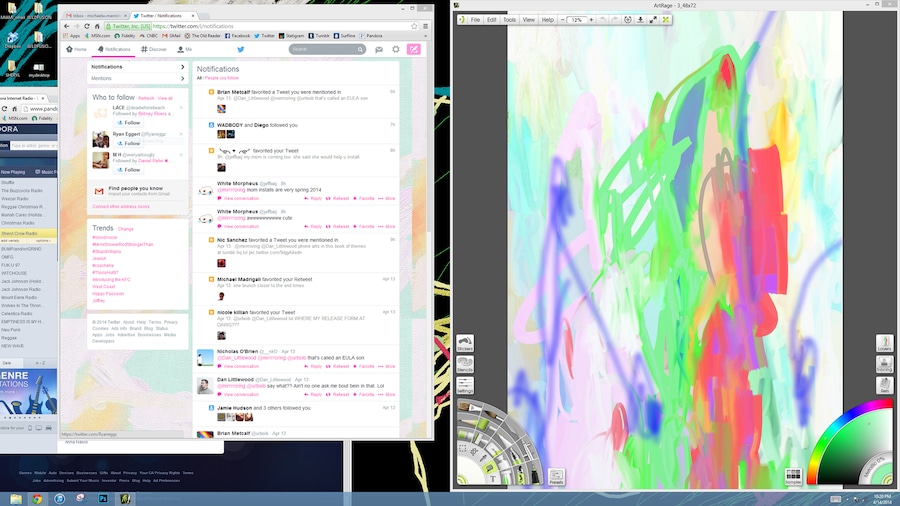
Task: Open the tool Presets panel
Action: click(556, 477)
